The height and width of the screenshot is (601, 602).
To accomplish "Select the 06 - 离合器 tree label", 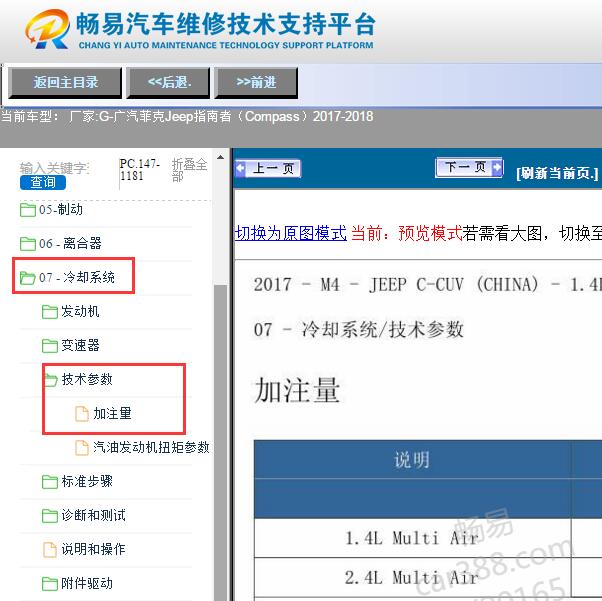I will (x=70, y=243).
